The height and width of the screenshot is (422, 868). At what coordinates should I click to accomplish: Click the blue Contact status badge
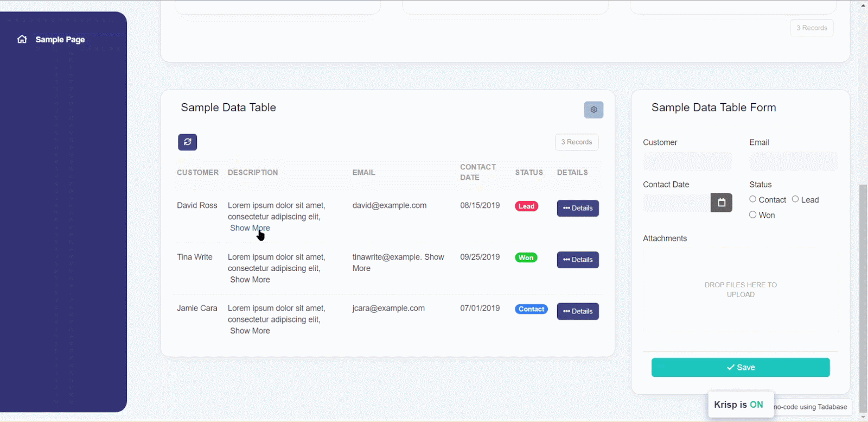click(531, 310)
